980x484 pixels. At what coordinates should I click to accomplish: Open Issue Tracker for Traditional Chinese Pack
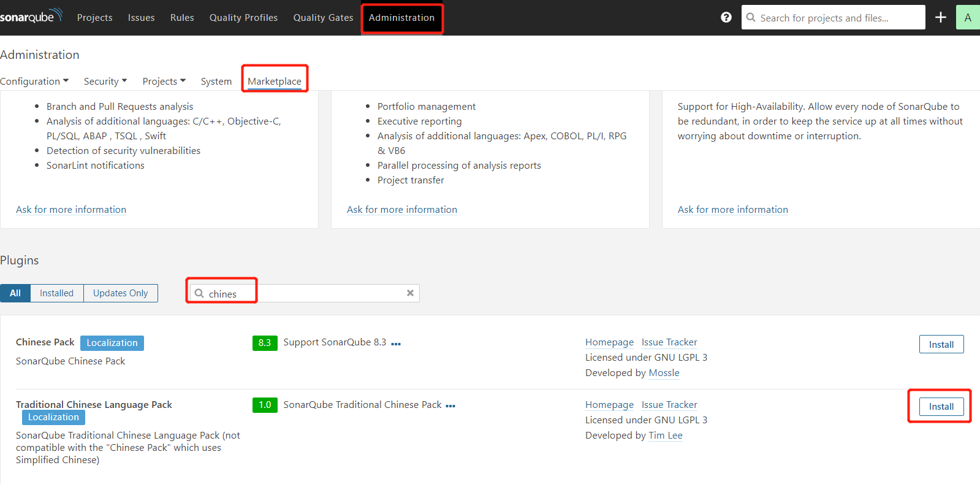click(669, 405)
